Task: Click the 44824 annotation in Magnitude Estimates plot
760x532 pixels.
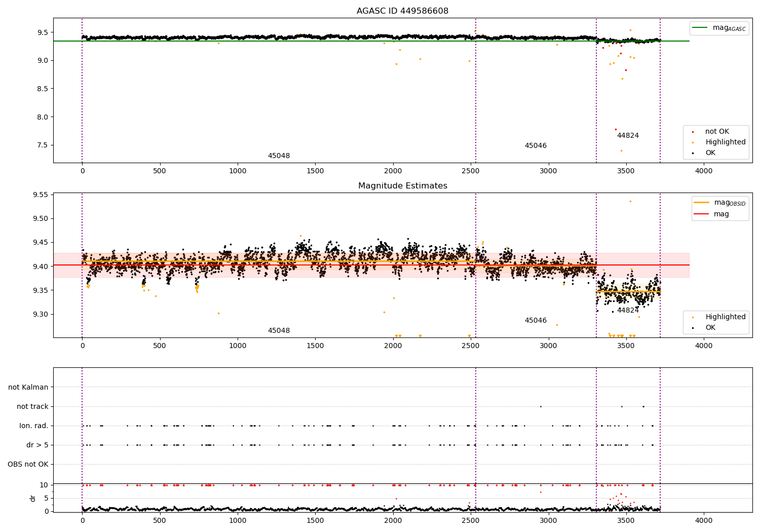Action: point(628,311)
